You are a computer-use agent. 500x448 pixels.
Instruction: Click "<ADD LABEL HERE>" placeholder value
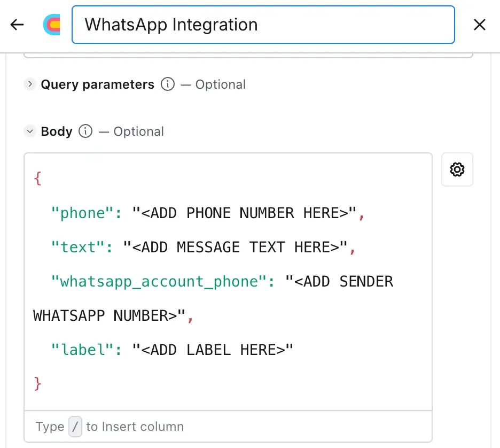click(x=213, y=350)
